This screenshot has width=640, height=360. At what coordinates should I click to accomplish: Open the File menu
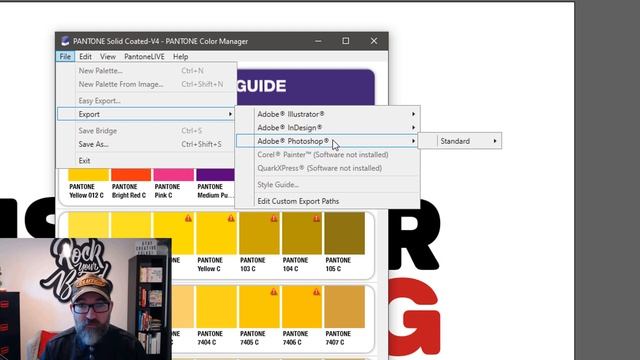click(x=65, y=57)
